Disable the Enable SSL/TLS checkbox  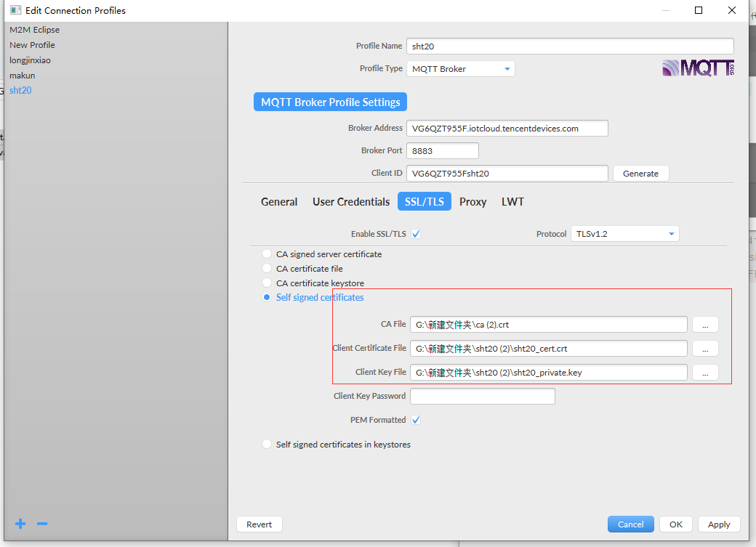tap(416, 233)
